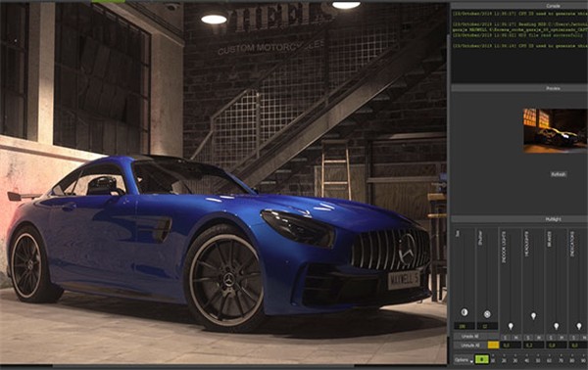Click the Preview panel title bar
This screenshot has width=588, height=370.
coord(519,88)
